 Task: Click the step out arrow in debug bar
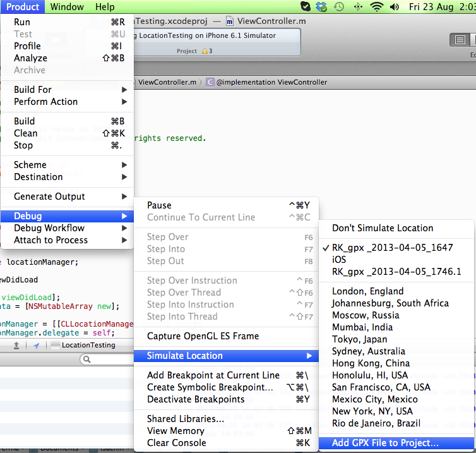(16, 346)
